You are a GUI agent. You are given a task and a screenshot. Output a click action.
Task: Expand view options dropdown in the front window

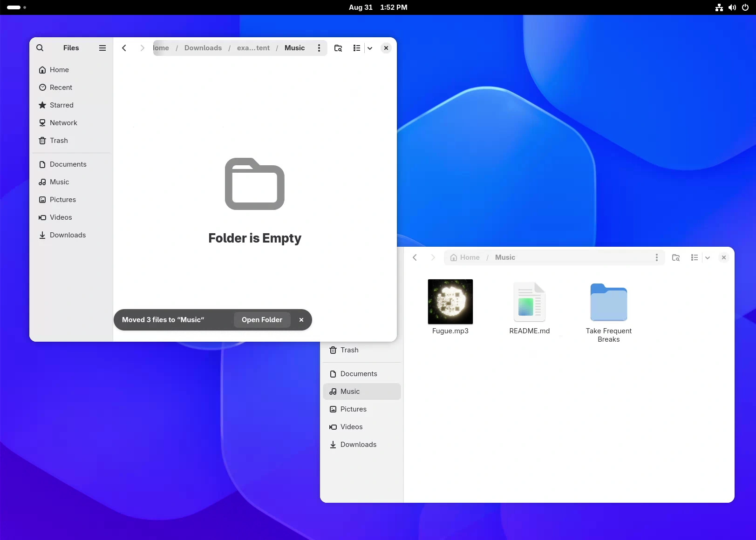(370, 48)
